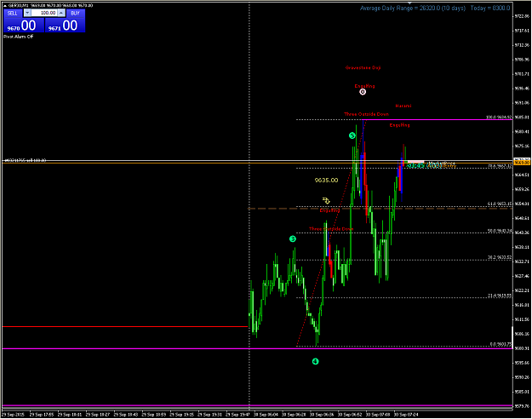Select the green circled 5 wave marker
The height and width of the screenshot is (419, 532).
point(352,135)
